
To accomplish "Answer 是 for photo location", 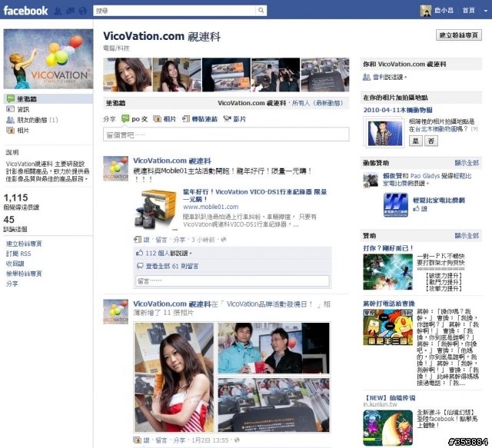I will click(415, 141).
